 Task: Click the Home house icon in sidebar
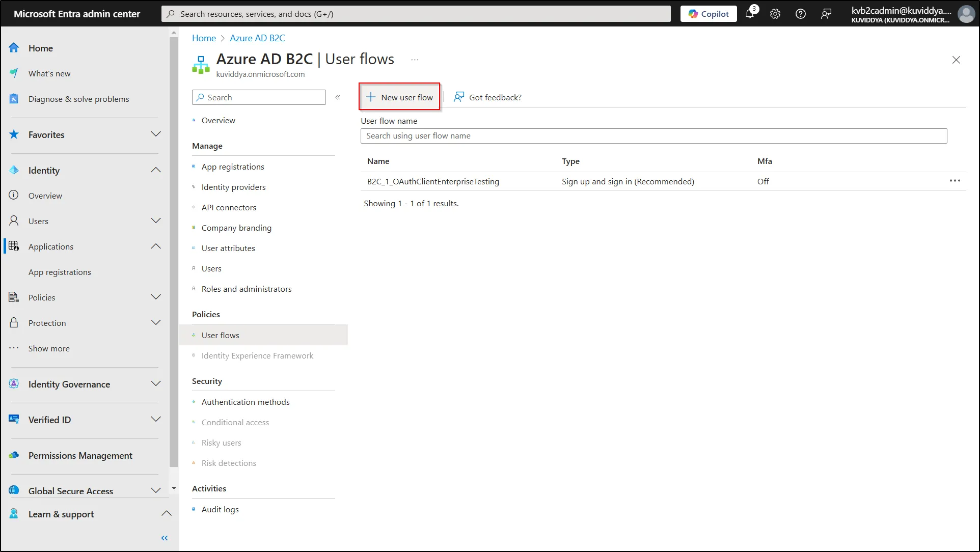[x=14, y=48]
